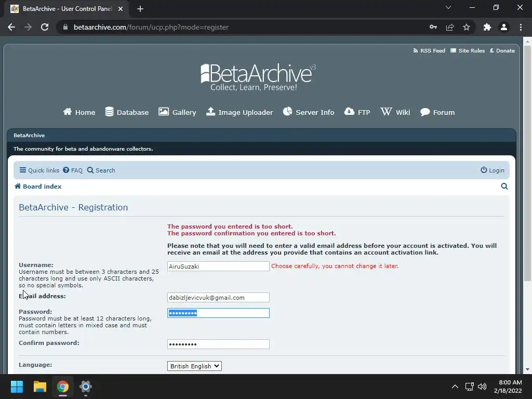Screen dimensions: 532x399
Task: Open the Language dropdown British English
Action: (x=194, y=366)
